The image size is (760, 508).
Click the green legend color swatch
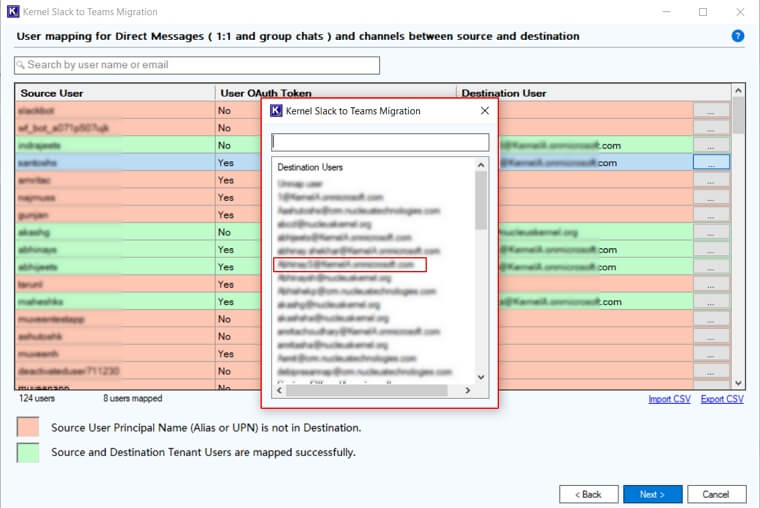point(28,452)
